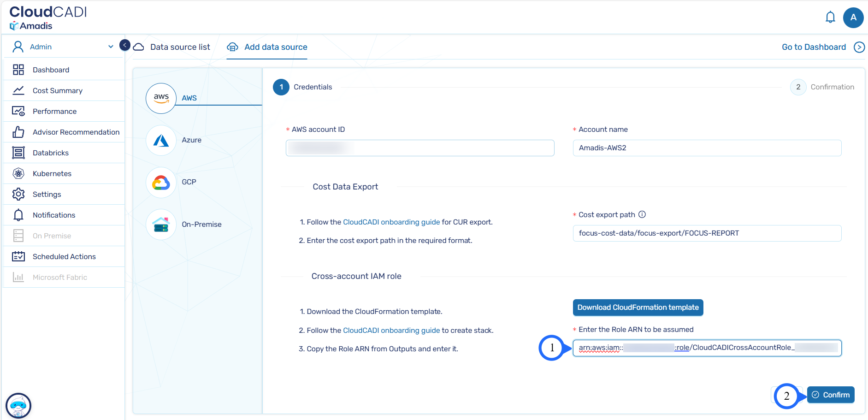Click the user avatar 'A' icon

[x=853, y=18]
